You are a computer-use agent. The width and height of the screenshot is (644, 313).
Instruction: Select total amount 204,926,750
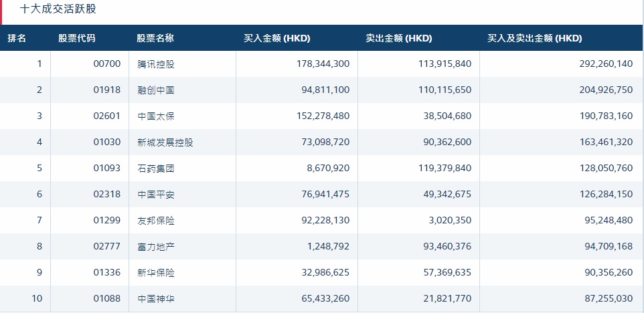pos(607,90)
